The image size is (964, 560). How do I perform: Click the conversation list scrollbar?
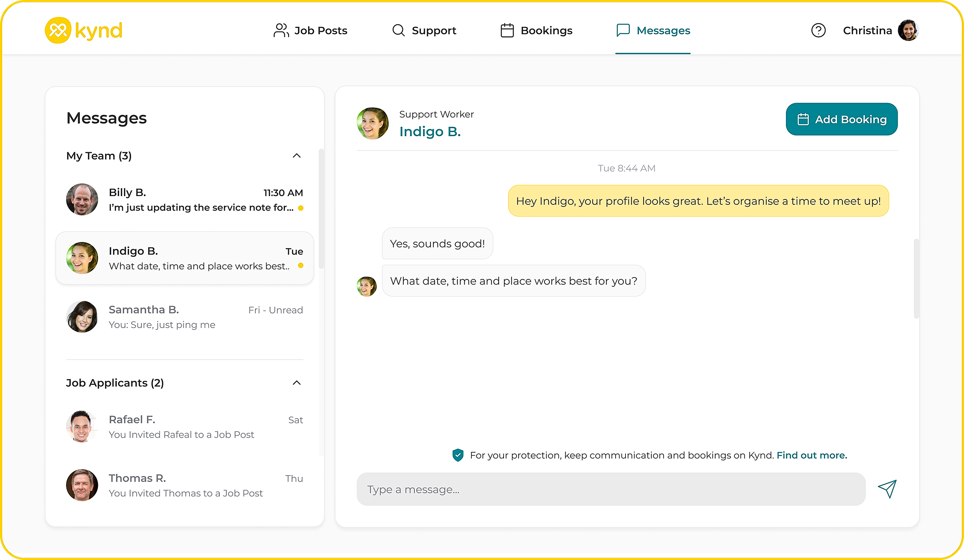click(x=321, y=208)
